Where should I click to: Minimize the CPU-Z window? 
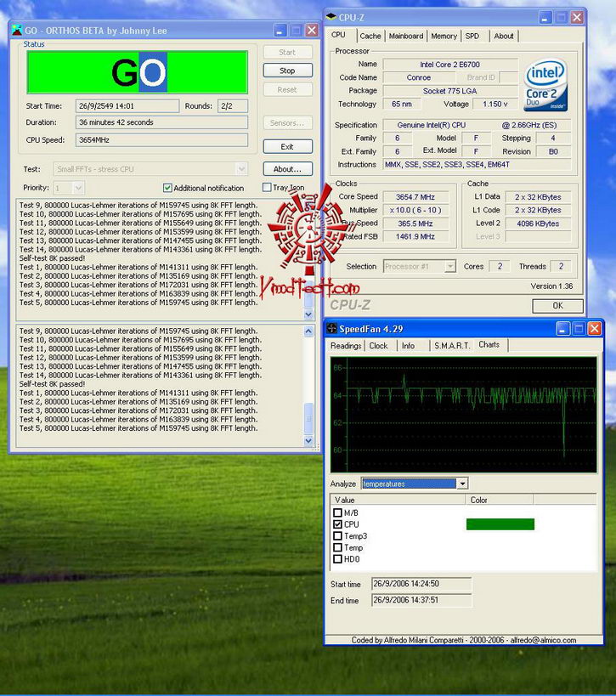pyautogui.click(x=545, y=17)
